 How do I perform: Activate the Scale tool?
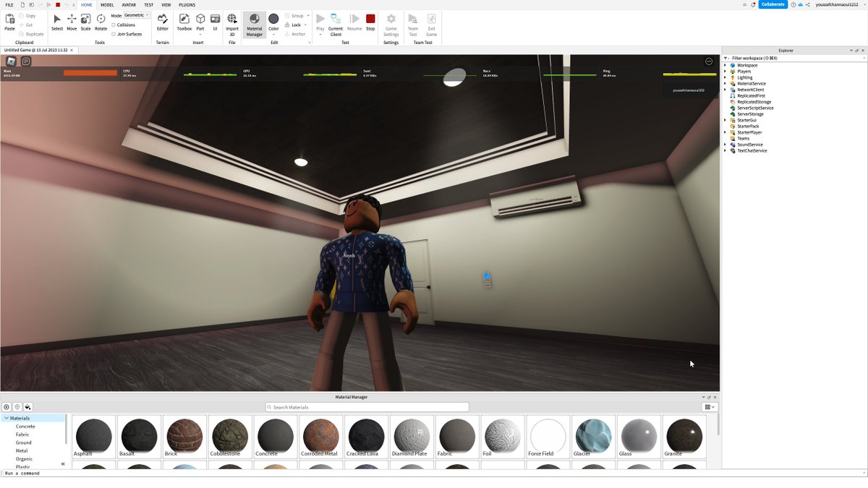85,22
